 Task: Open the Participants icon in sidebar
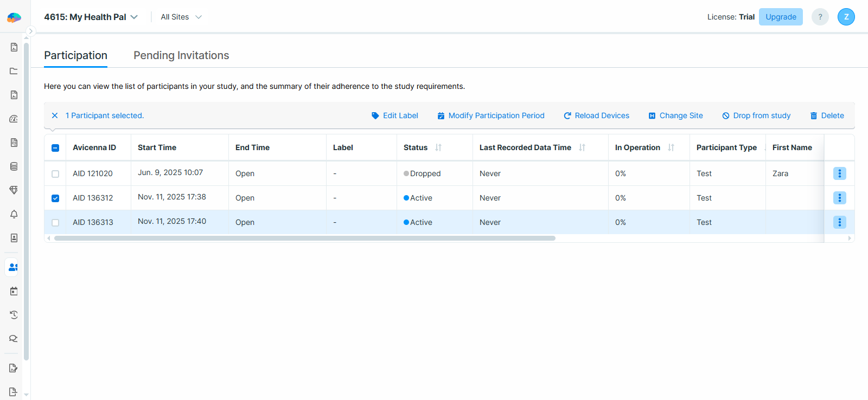pyautogui.click(x=14, y=267)
